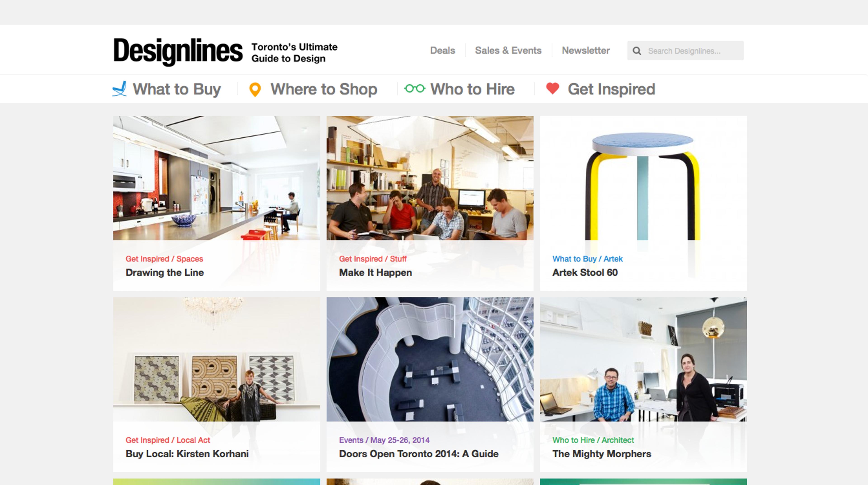Visit Sales & Events page
Viewport: 868px width, 485px height.
tap(508, 51)
